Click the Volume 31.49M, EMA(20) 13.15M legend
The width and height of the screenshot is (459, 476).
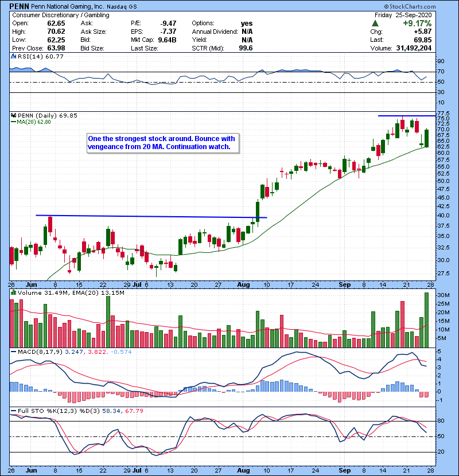pos(71,293)
